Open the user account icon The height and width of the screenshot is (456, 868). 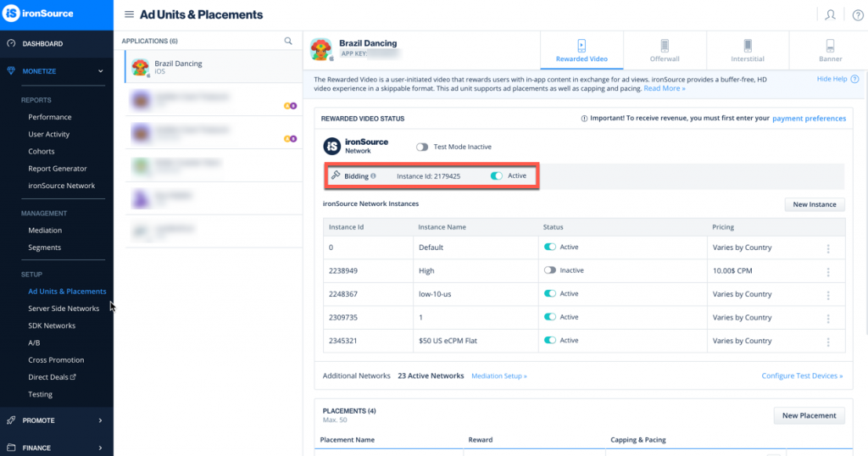coord(830,15)
